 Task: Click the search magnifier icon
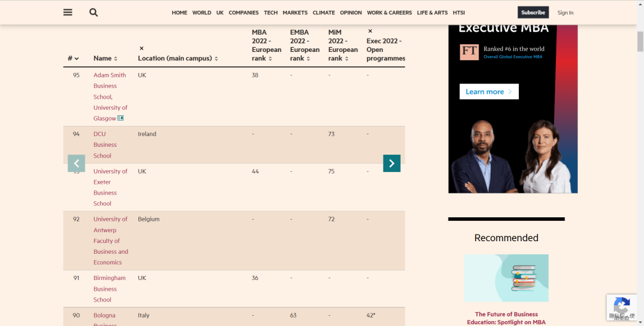pyautogui.click(x=94, y=13)
